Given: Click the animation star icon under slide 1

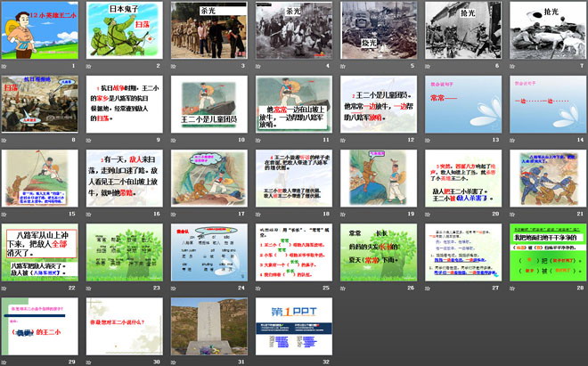Looking at the screenshot, I should [x=4, y=67].
